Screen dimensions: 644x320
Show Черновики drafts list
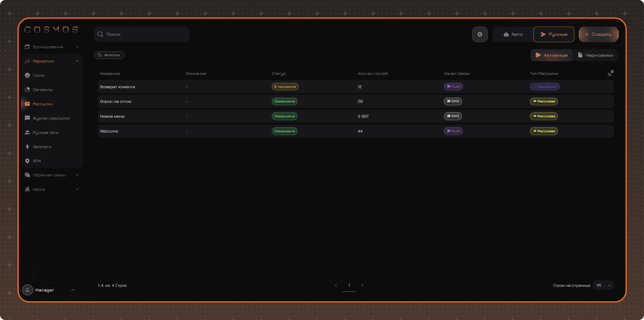(x=595, y=55)
